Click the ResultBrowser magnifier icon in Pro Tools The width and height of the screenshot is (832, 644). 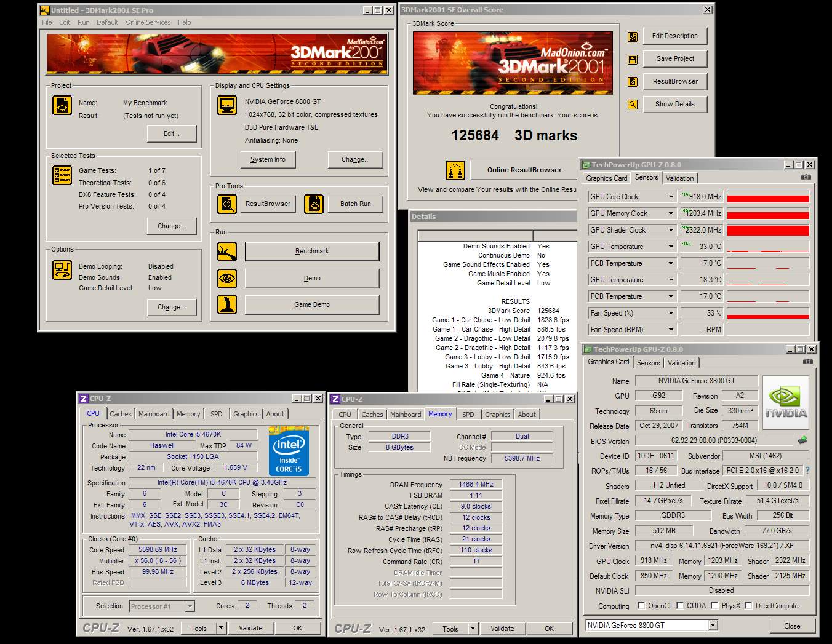click(227, 204)
